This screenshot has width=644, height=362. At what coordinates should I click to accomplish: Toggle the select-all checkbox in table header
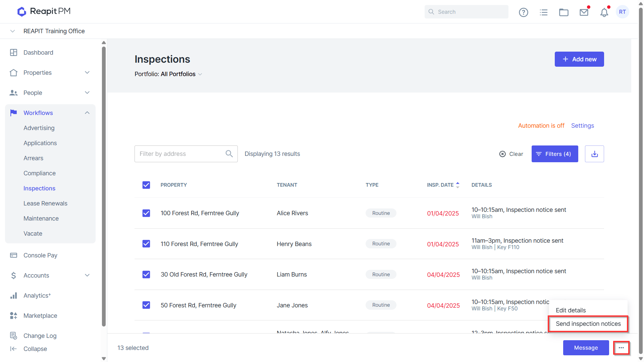pyautogui.click(x=146, y=185)
